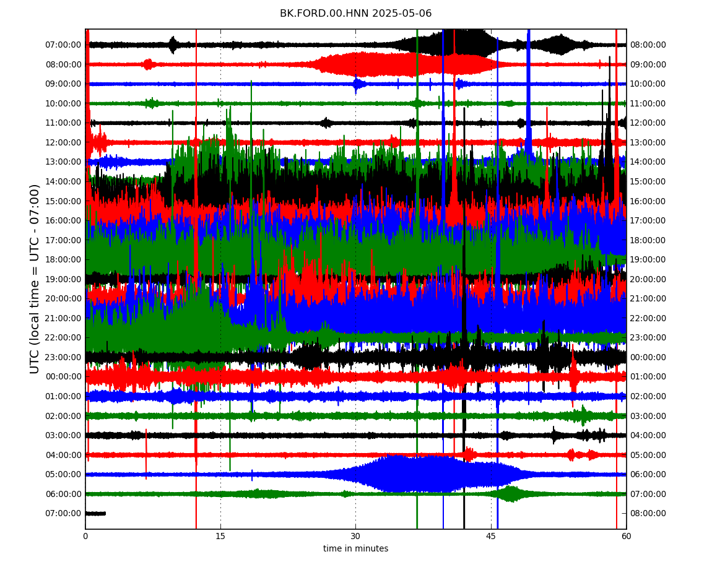Viewport: 712px width, 588px height.
Task: Click the right 21:00:00 local time label
Action: pyautogui.click(x=648, y=299)
